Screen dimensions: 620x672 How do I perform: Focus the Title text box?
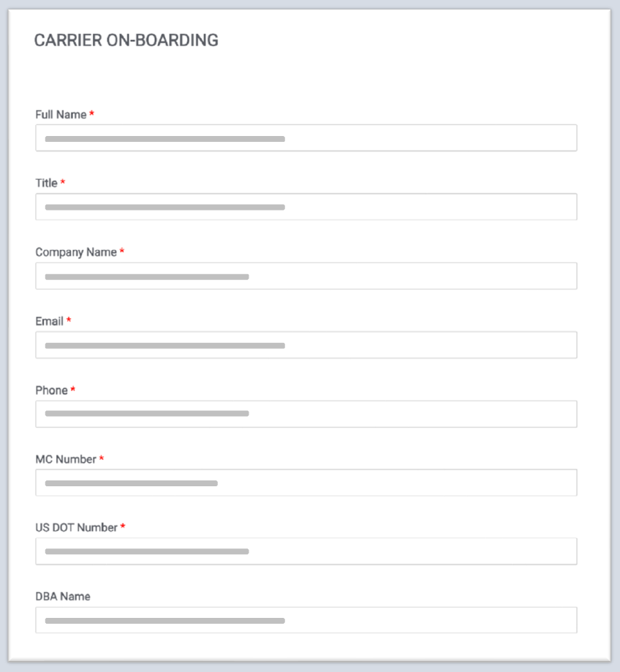(x=306, y=207)
